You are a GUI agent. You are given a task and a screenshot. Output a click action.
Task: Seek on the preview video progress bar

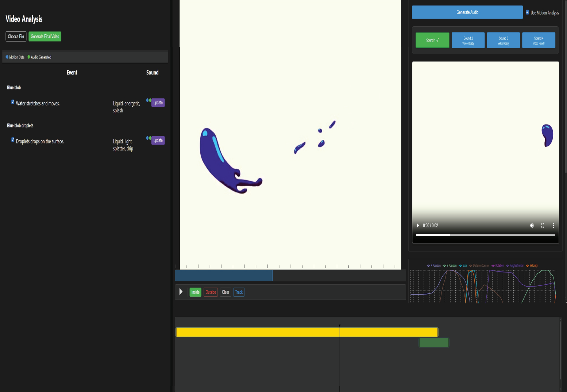pyautogui.click(x=485, y=235)
